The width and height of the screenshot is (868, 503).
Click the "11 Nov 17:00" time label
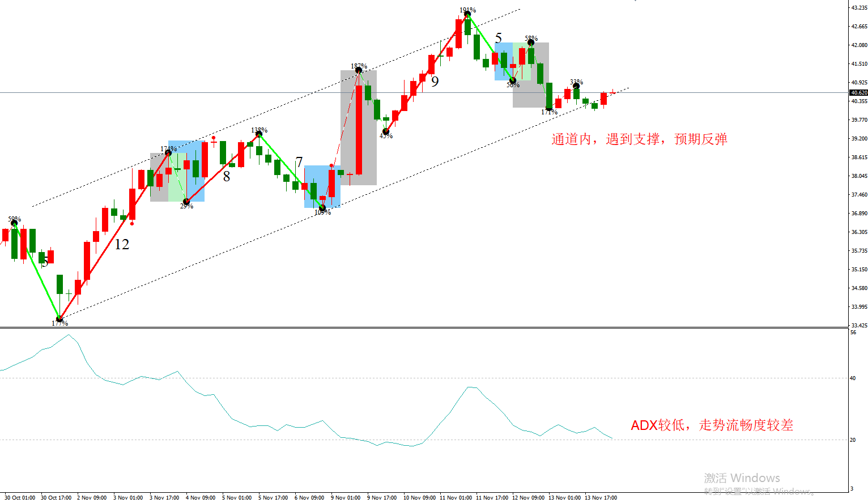coord(492,498)
